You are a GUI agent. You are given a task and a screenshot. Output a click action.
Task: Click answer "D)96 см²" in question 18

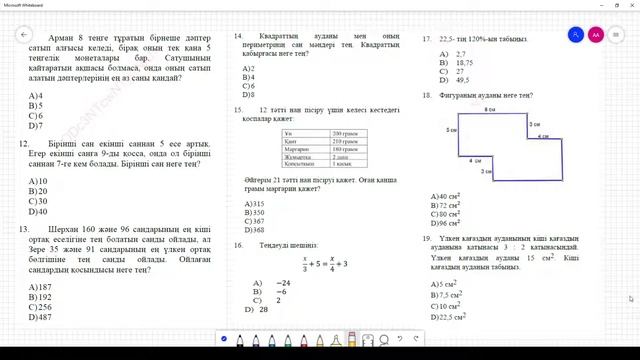coord(445,223)
